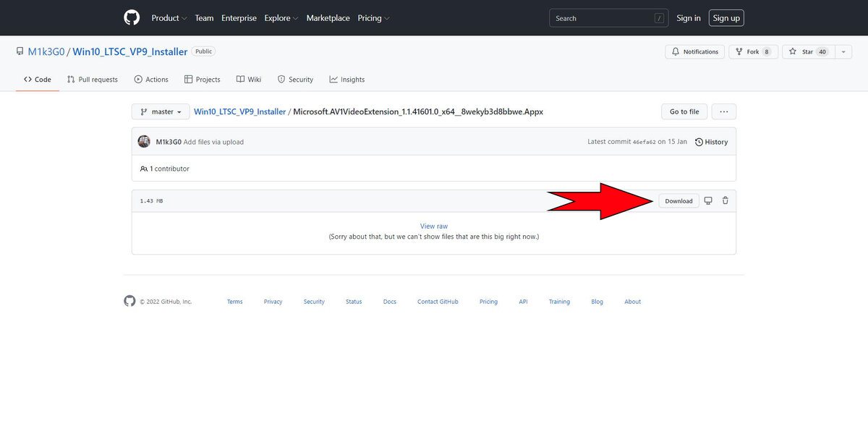The image size is (868, 424).
Task: Open the Terms footer link
Action: [235, 302]
